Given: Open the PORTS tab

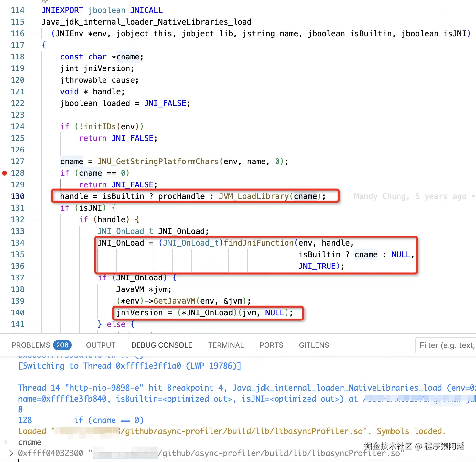Looking at the screenshot, I should [x=271, y=345].
